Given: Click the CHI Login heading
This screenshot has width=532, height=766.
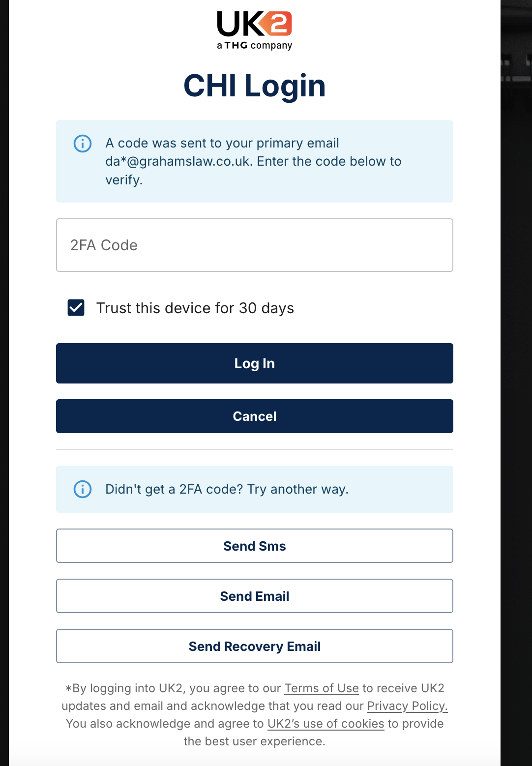Looking at the screenshot, I should click(254, 86).
